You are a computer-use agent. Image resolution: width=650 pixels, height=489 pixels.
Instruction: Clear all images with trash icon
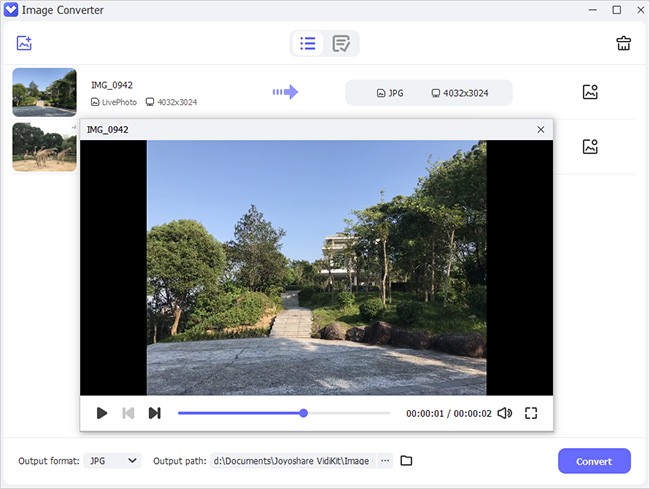(623, 43)
